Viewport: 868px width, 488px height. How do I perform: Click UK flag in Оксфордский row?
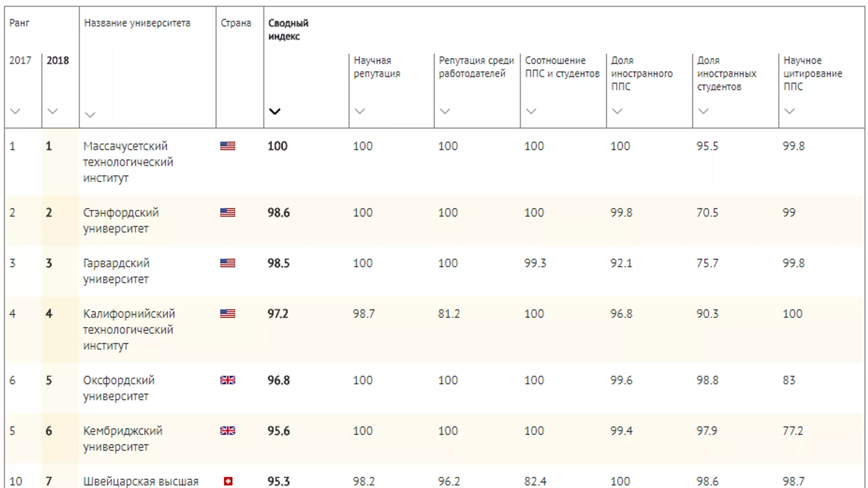(x=228, y=380)
